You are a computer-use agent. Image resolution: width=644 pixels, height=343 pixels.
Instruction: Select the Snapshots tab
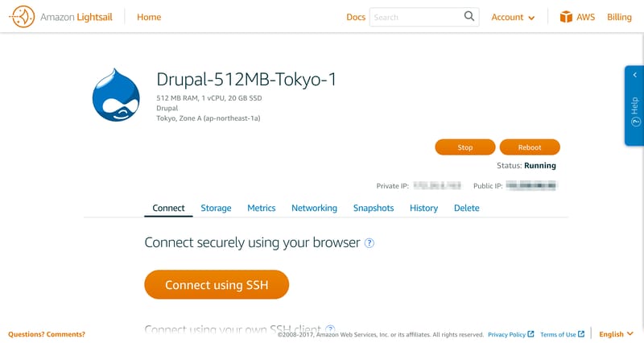coord(374,208)
